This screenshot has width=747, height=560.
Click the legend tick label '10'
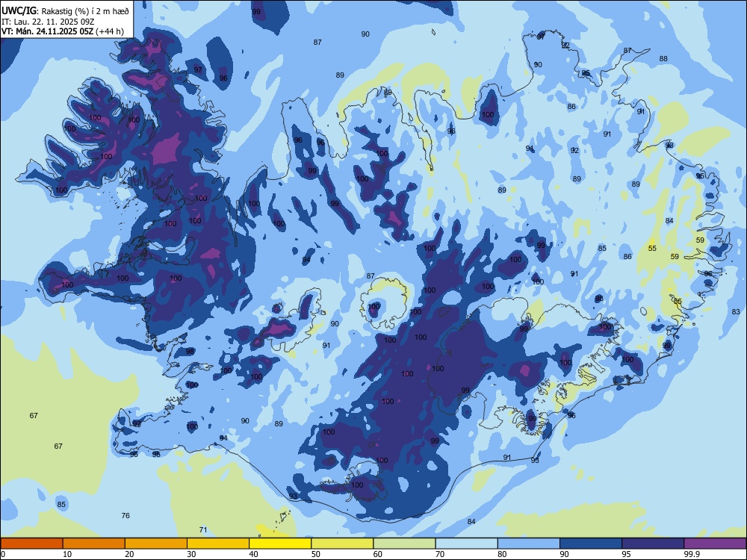(x=67, y=554)
